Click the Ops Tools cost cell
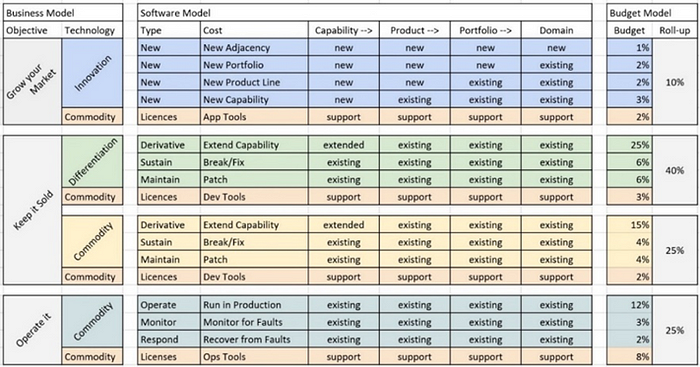Screen dimensions: 700x367 coord(254,357)
